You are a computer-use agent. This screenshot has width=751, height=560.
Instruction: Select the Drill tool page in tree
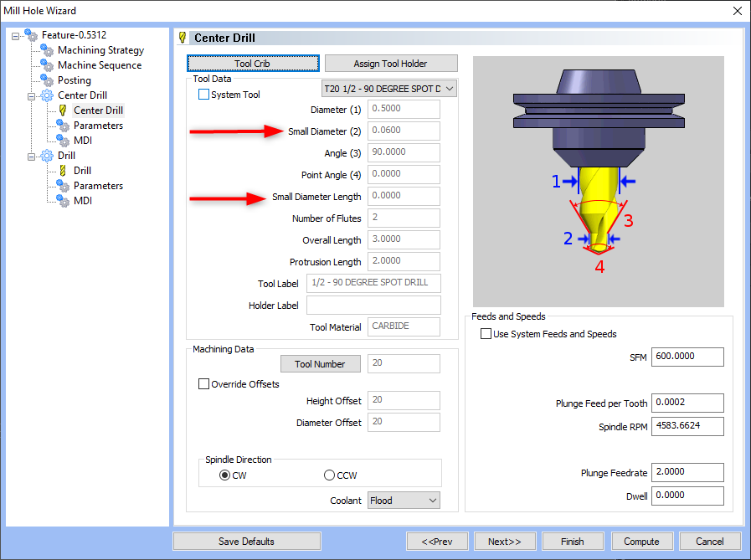[82, 171]
